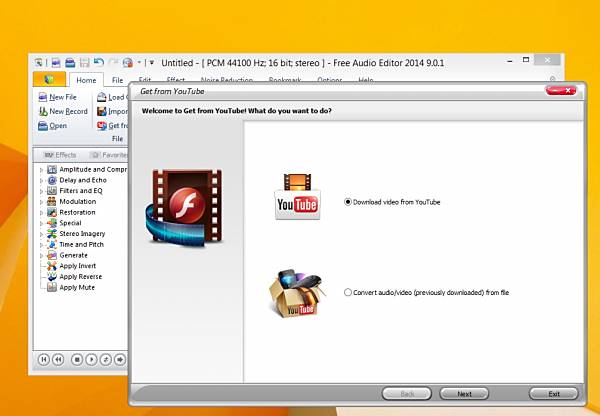Image resolution: width=600 pixels, height=416 pixels.
Task: Open the Effects panel tab
Action: (60, 155)
